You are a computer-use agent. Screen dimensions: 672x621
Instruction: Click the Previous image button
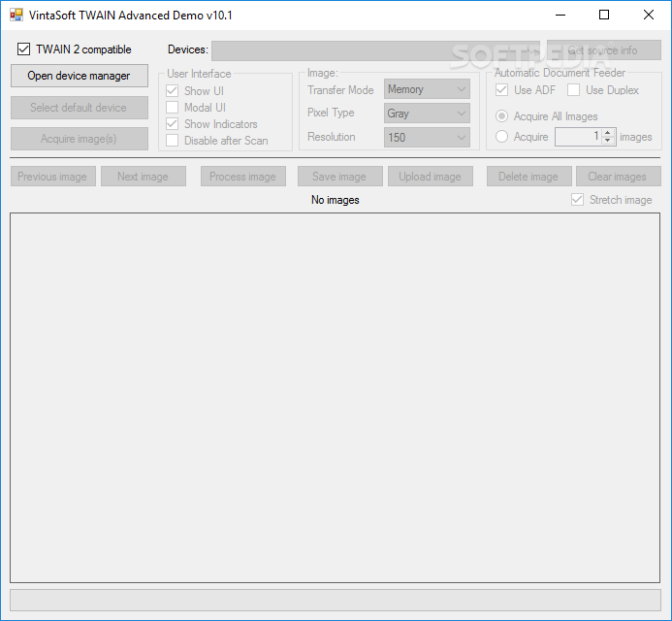[53, 177]
